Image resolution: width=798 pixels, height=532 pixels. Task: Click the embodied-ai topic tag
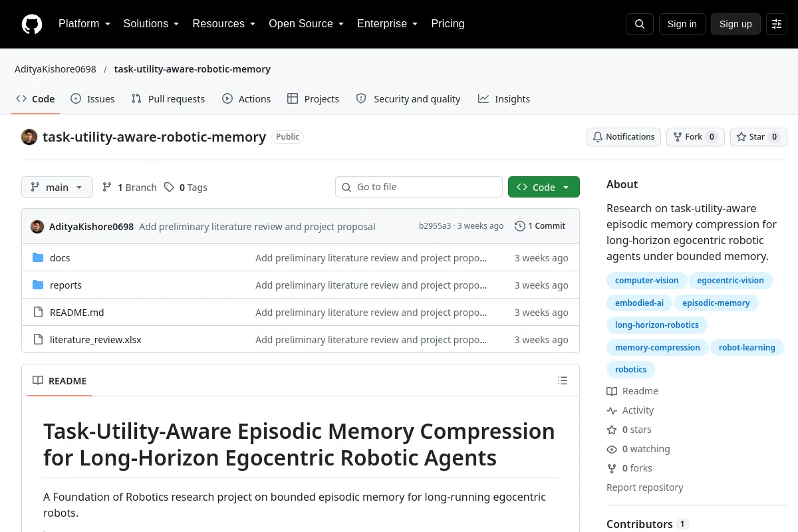point(639,303)
